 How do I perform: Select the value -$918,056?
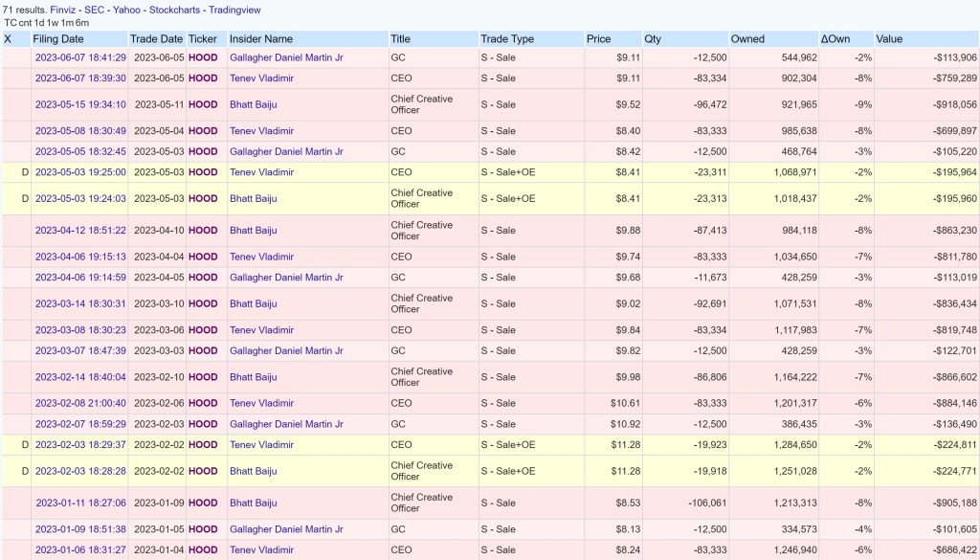[954, 104]
